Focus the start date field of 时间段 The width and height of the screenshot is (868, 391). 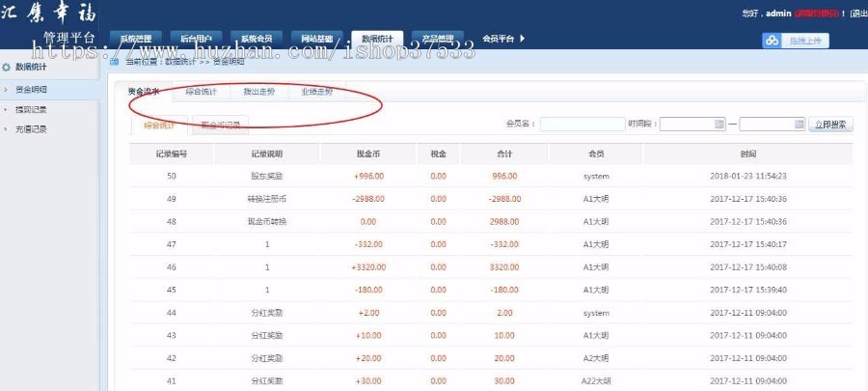[692, 124]
